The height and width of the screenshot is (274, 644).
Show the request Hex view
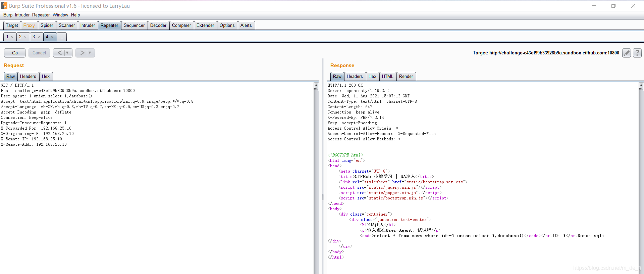(x=46, y=76)
